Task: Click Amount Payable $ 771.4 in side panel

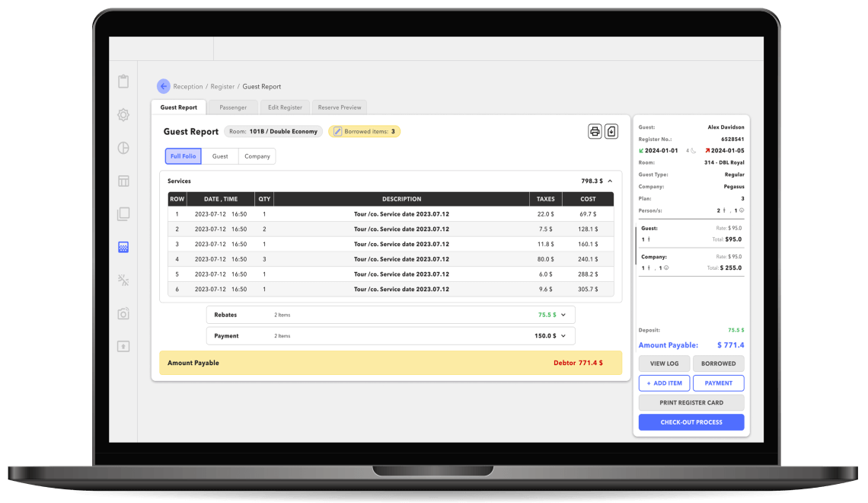Action: [731, 345]
